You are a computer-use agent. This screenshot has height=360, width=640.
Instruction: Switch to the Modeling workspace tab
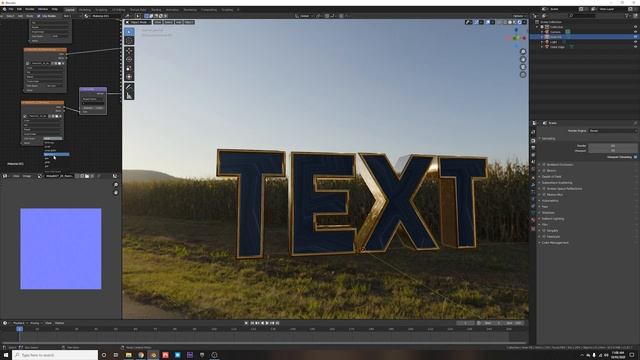click(x=85, y=9)
